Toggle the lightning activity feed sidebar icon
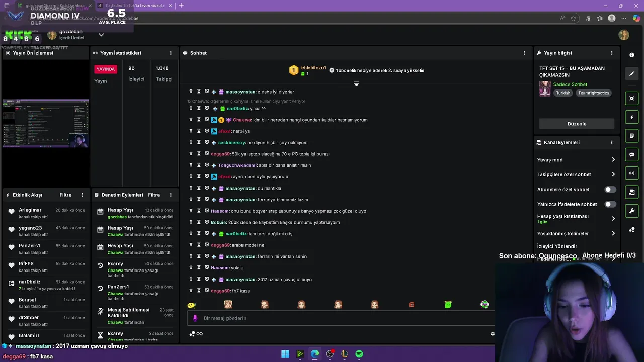The height and width of the screenshot is (362, 644). (632, 117)
